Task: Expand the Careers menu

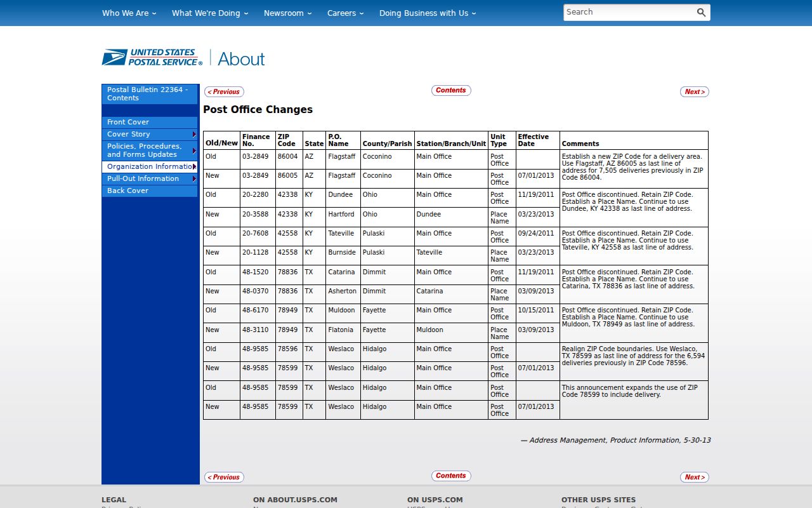Action: tap(346, 13)
